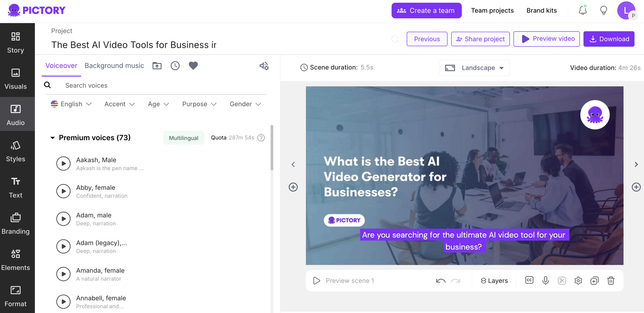Open the English language dropdown
The height and width of the screenshot is (313, 644).
tap(71, 104)
